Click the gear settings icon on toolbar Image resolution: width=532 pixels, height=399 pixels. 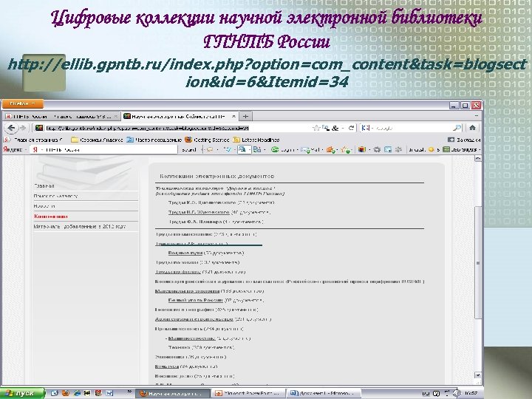(x=377, y=149)
